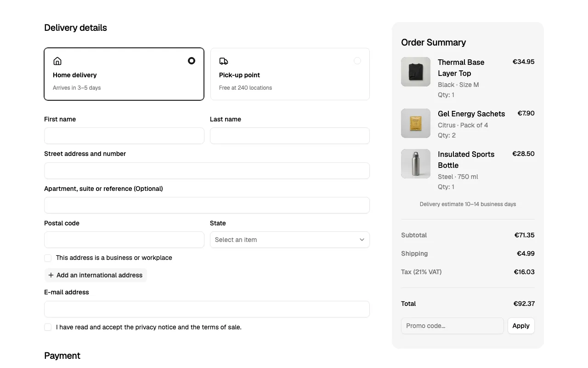Viewport: 588px width, 368px height.
Task: Click the 'Black · Size M' variant text
Action: pos(458,85)
